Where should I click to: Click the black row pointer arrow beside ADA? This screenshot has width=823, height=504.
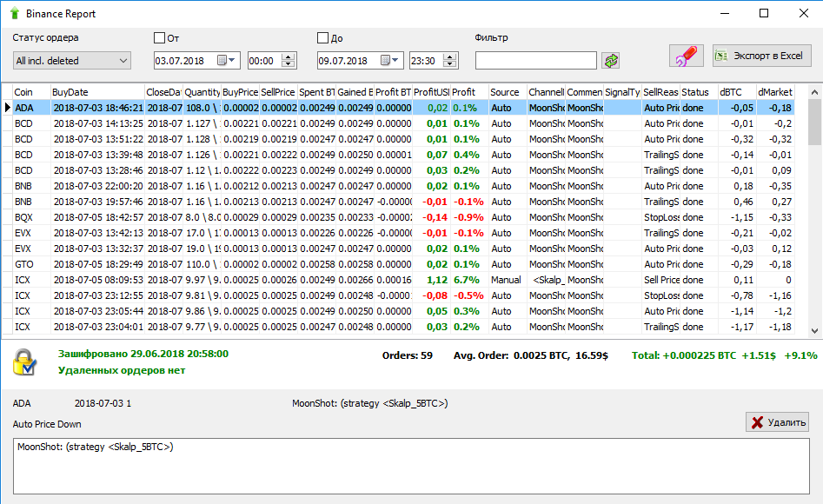tap(7, 108)
